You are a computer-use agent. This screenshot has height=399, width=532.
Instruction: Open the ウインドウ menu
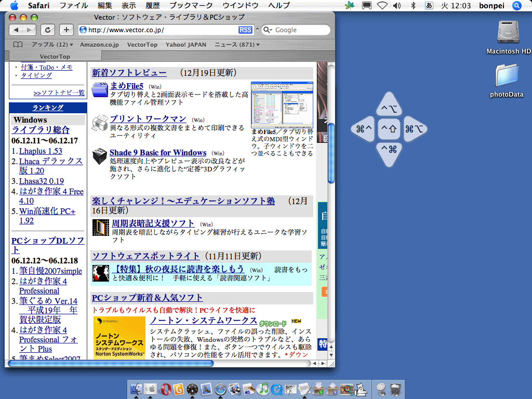pyautogui.click(x=241, y=5)
